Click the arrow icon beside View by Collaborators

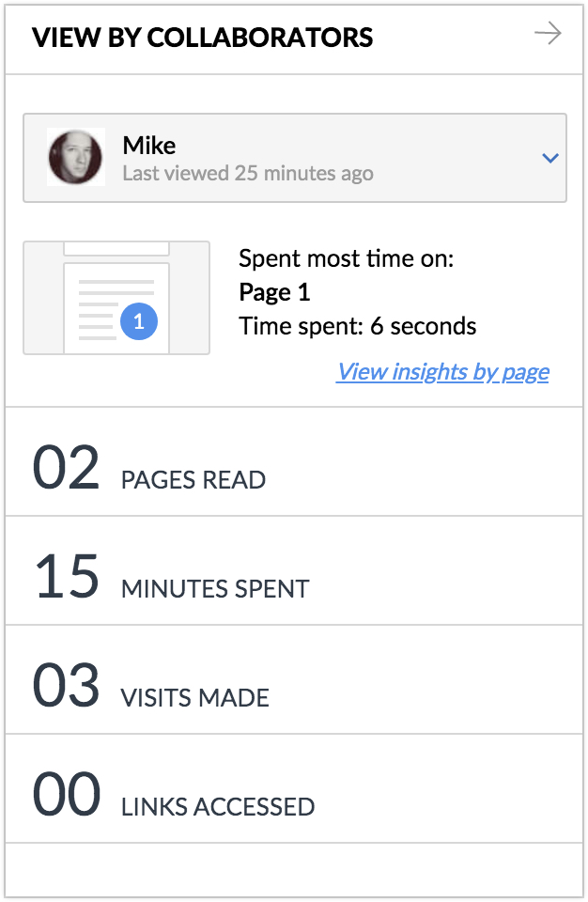point(548,35)
